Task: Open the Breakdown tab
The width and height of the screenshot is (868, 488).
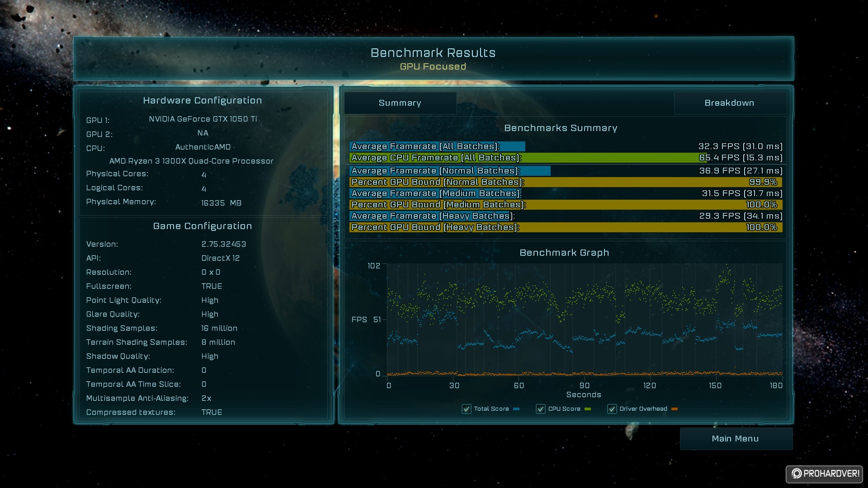Action: tap(730, 103)
